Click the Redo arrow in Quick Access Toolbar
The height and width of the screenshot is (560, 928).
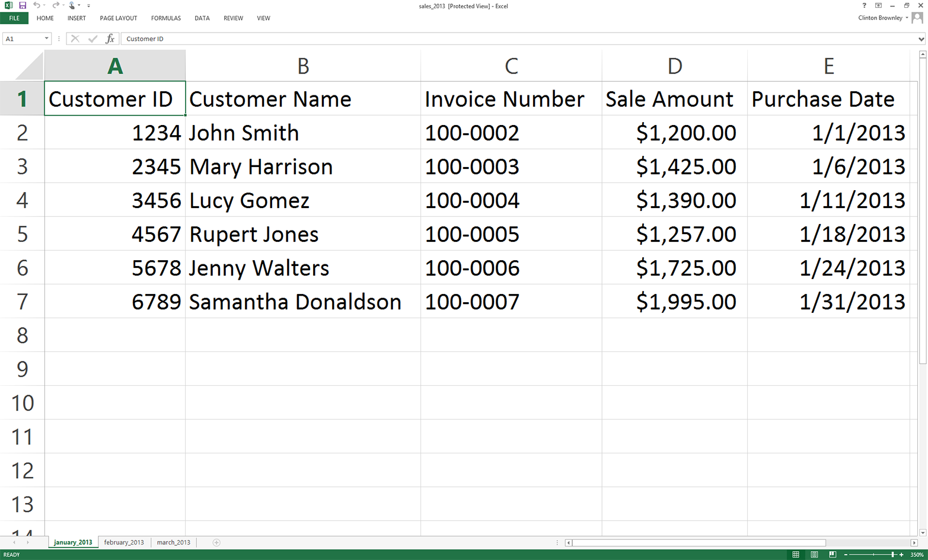point(55,5)
